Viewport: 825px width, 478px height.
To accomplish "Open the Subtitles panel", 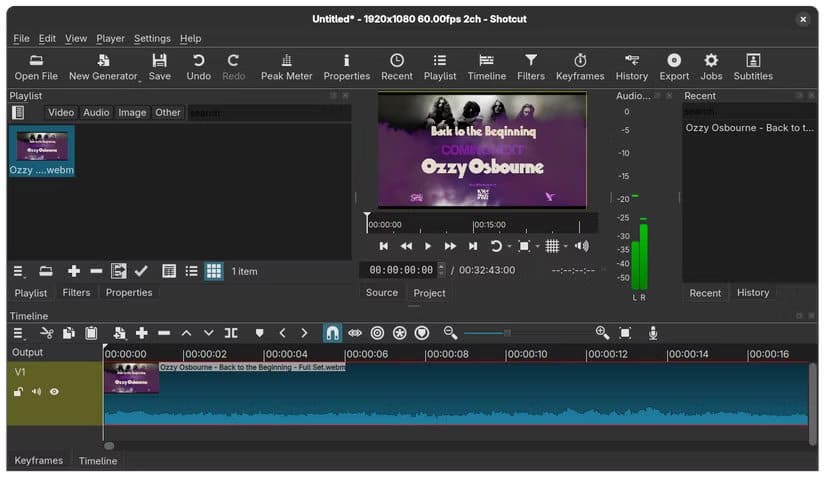I will click(753, 67).
